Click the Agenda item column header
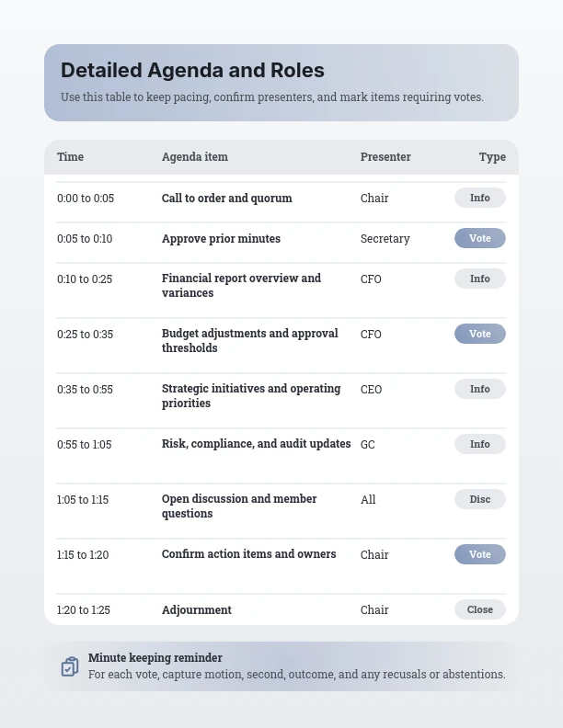The height and width of the screenshot is (728, 563). (195, 157)
